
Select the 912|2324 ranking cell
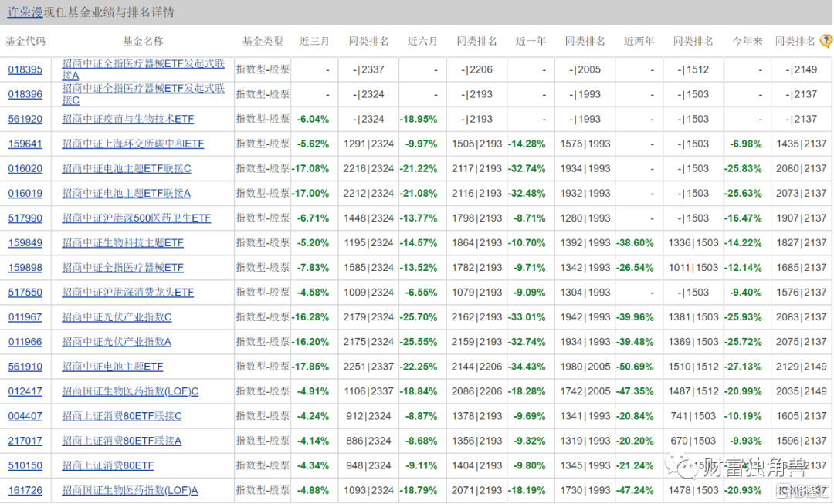[x=368, y=416]
